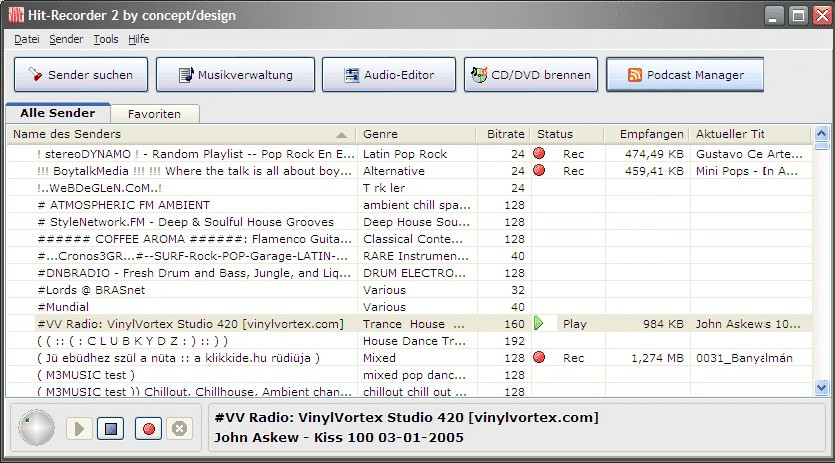Open the Tools menu

(x=106, y=39)
